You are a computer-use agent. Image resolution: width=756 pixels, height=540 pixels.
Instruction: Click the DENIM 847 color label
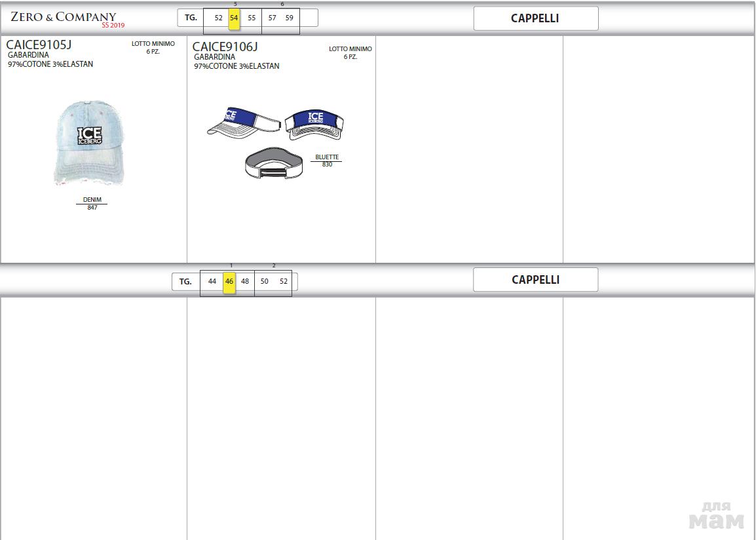pos(92,204)
